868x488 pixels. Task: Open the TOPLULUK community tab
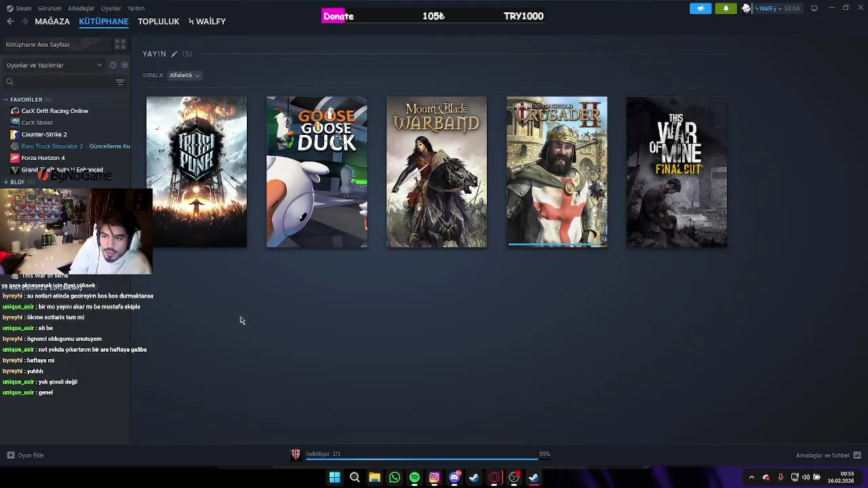pyautogui.click(x=159, y=22)
